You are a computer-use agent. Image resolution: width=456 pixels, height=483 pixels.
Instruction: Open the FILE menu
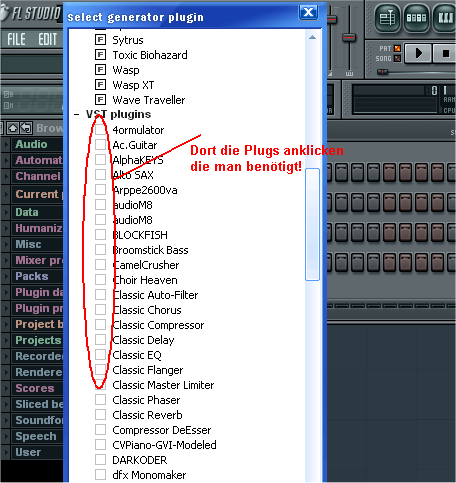tap(16, 39)
